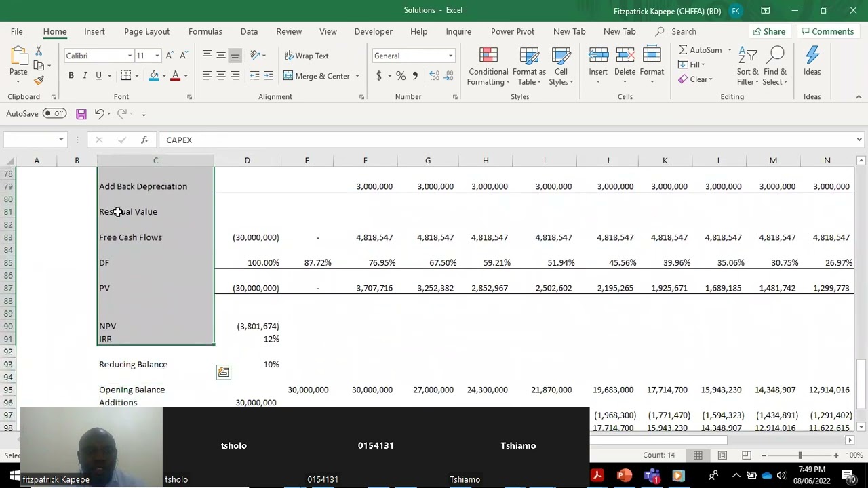Select Top Align in Alignment group

click(207, 56)
